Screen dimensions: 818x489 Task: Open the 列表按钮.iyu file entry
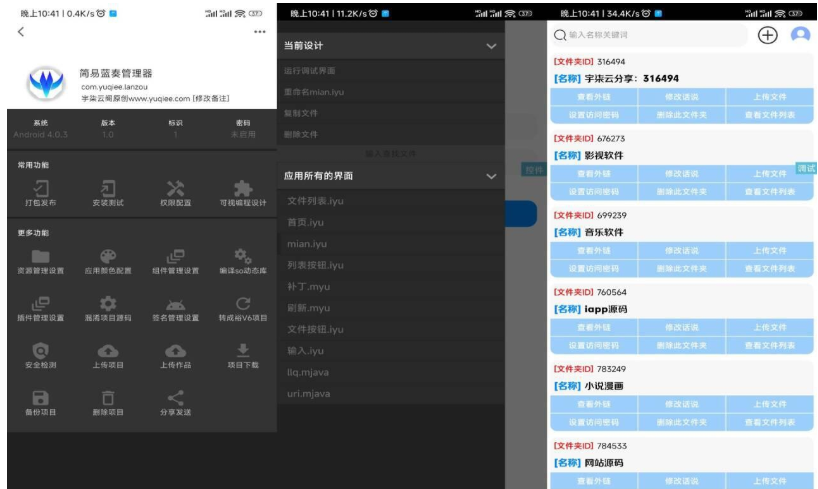(315, 265)
